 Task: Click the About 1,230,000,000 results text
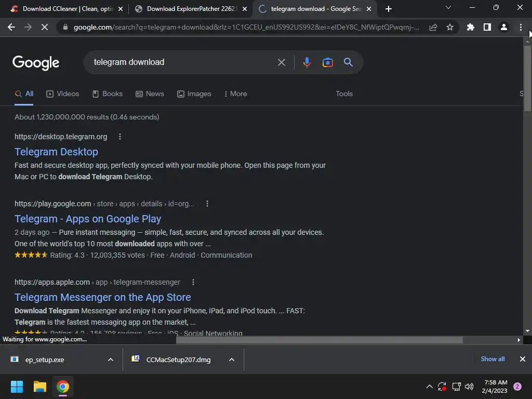coord(87,117)
